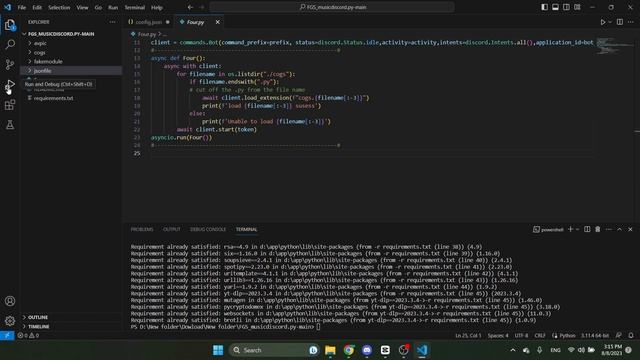The height and width of the screenshot is (360, 640).
Task: Open Chrome from the taskbar
Action: pyautogui.click(x=349, y=350)
